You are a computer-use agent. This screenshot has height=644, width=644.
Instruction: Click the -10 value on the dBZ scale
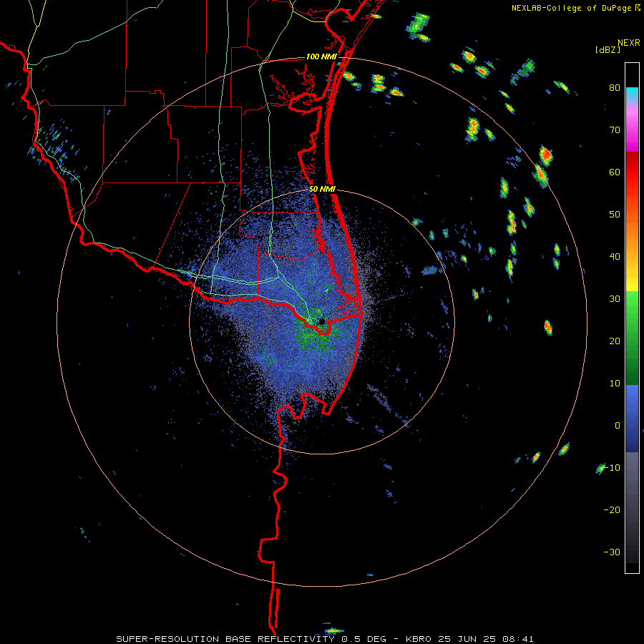[x=612, y=468]
